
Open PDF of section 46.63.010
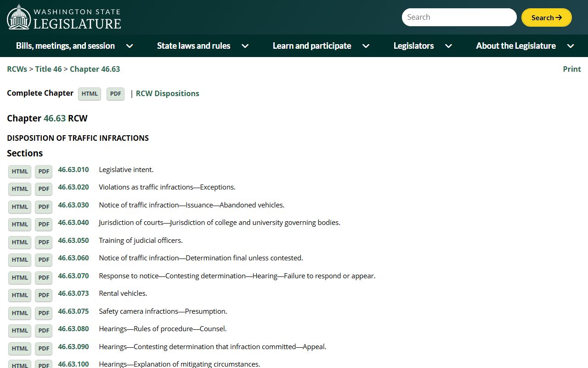coord(44,172)
